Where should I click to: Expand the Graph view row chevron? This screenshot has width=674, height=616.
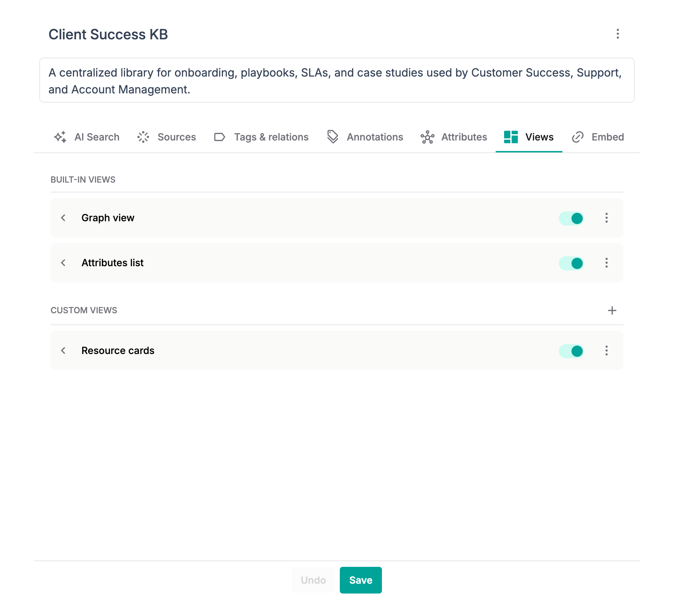pyautogui.click(x=63, y=218)
